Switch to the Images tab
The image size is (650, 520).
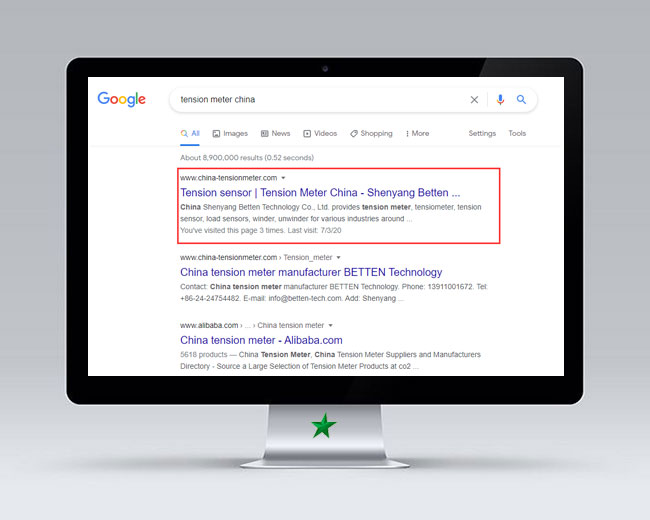tap(230, 133)
